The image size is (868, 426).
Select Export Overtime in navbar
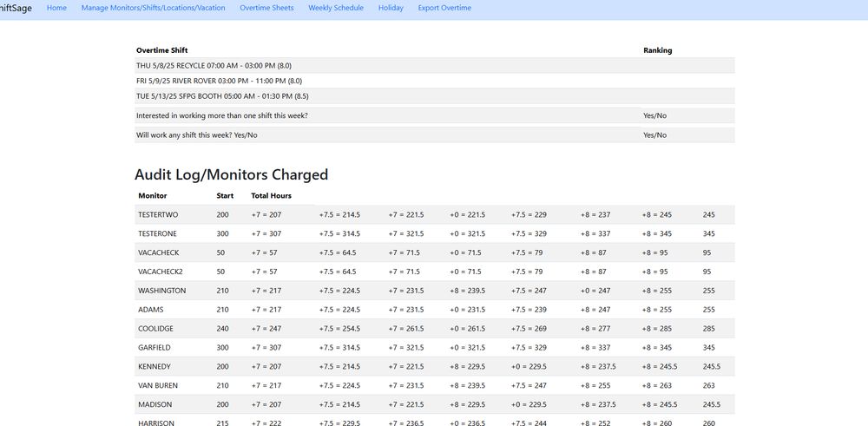[444, 8]
